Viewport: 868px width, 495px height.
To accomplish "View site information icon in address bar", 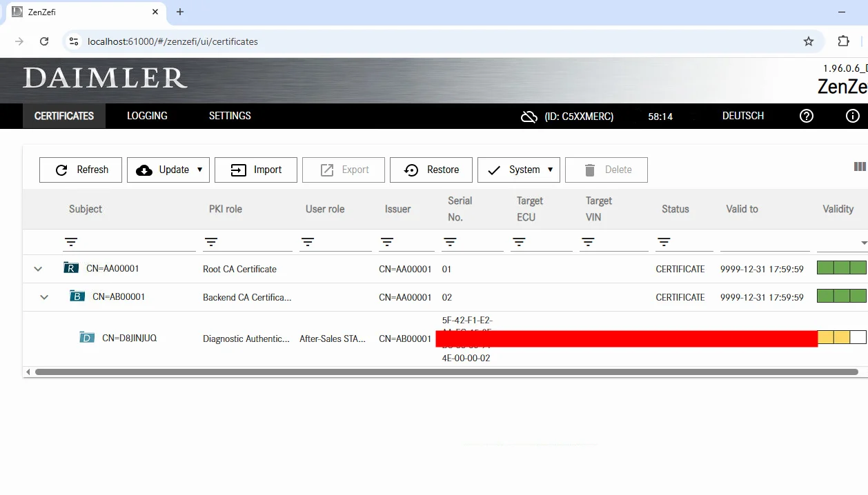I will (74, 41).
